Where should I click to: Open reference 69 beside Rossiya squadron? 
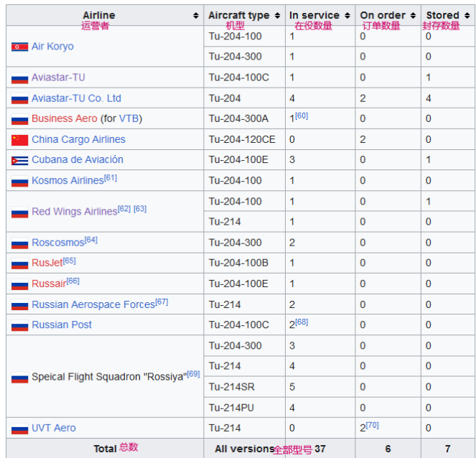click(x=193, y=374)
